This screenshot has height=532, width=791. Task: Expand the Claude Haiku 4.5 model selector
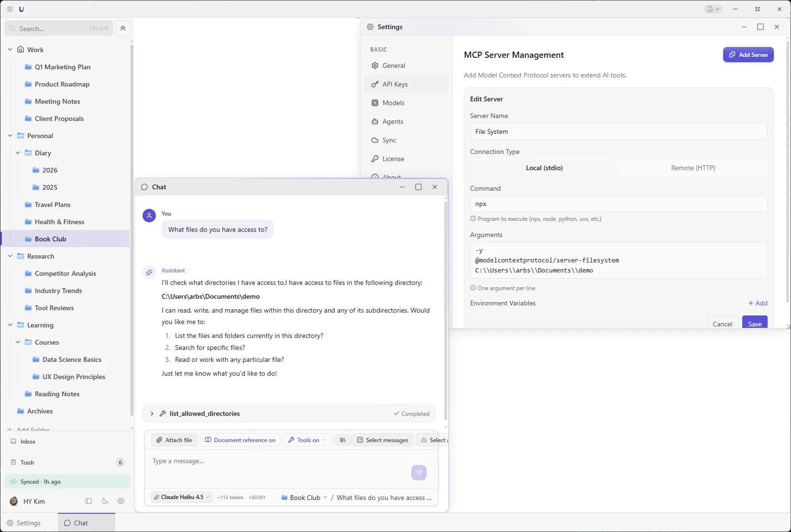[180, 497]
